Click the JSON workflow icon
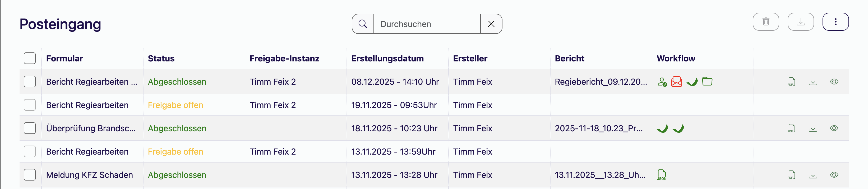This screenshot has width=868, height=189. (x=662, y=175)
